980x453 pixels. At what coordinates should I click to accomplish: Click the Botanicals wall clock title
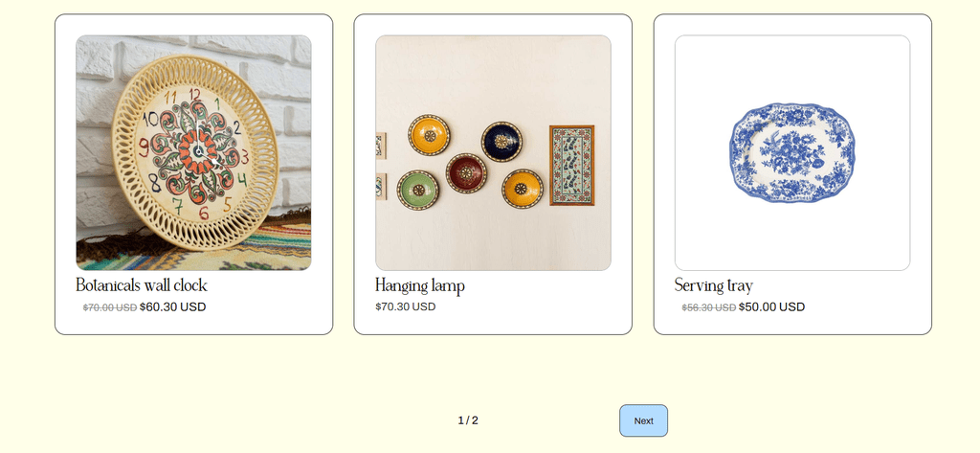142,285
